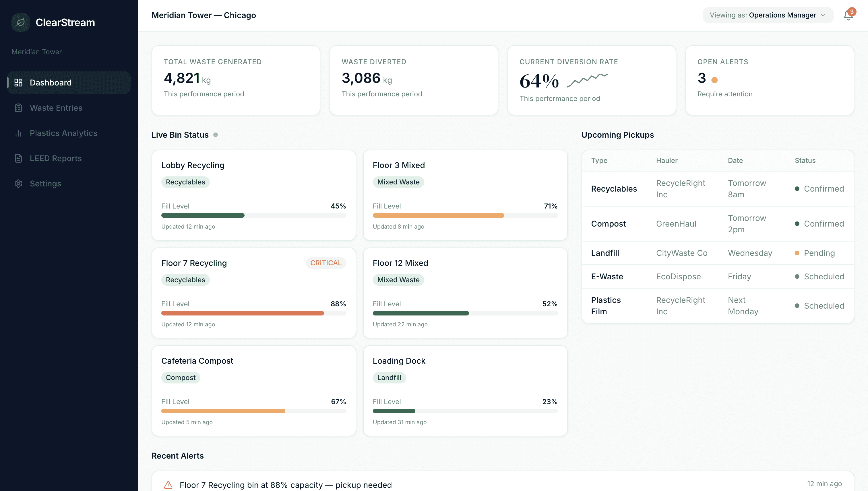Open the Floor 7 Recycling capacity alert
The width and height of the screenshot is (868, 491).
coord(286,485)
